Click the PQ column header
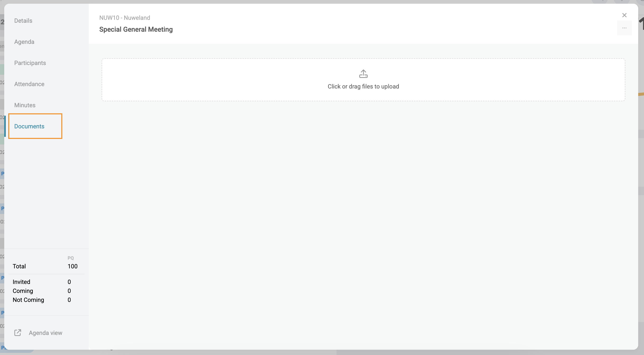644x355 pixels. [71, 258]
